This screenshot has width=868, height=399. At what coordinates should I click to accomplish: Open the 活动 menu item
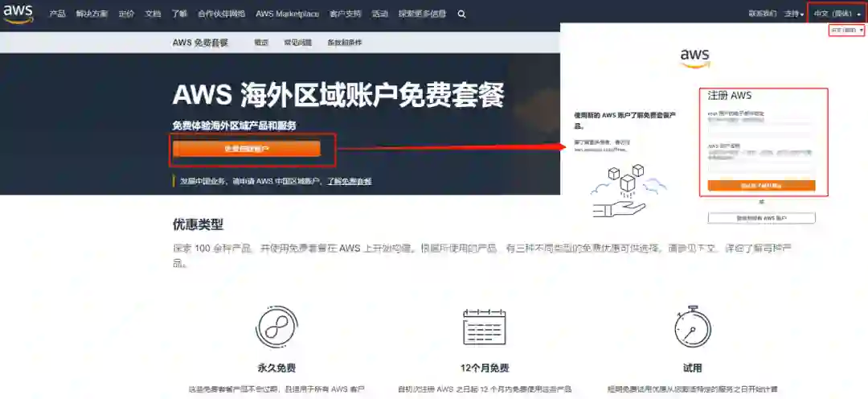click(379, 14)
